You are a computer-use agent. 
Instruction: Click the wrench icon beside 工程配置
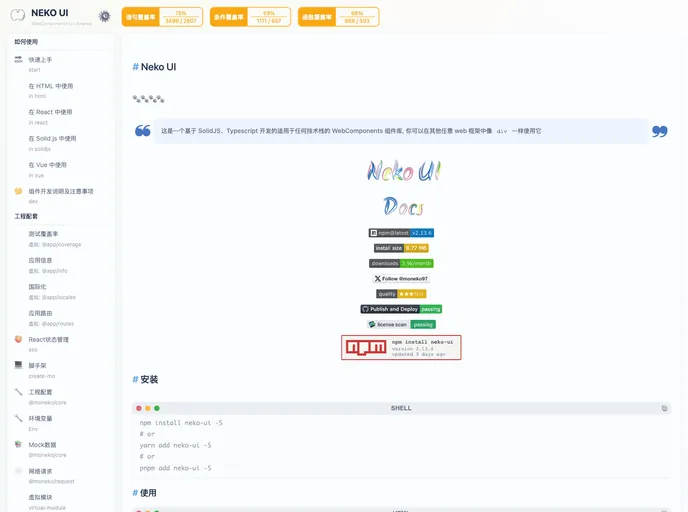pos(18,391)
